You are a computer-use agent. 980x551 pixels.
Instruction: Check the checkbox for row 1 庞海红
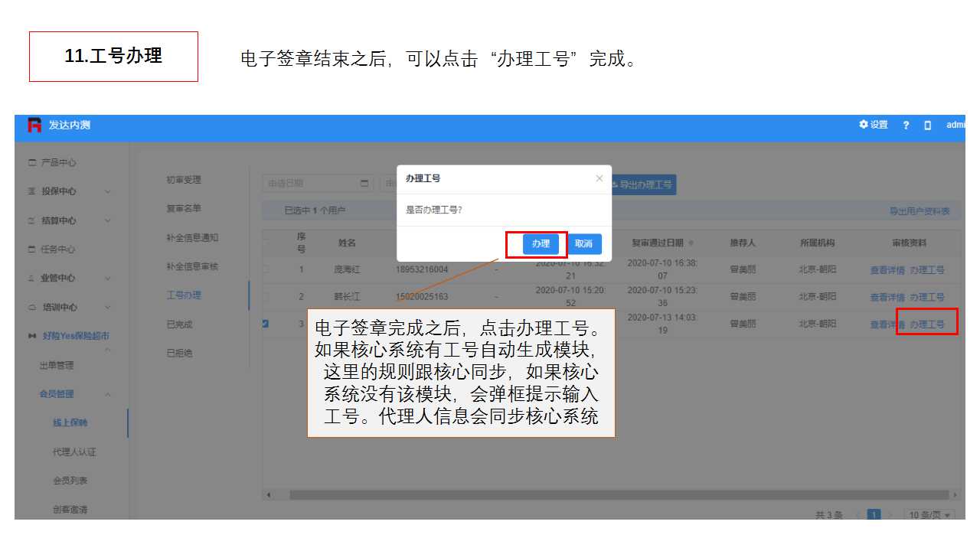(266, 269)
